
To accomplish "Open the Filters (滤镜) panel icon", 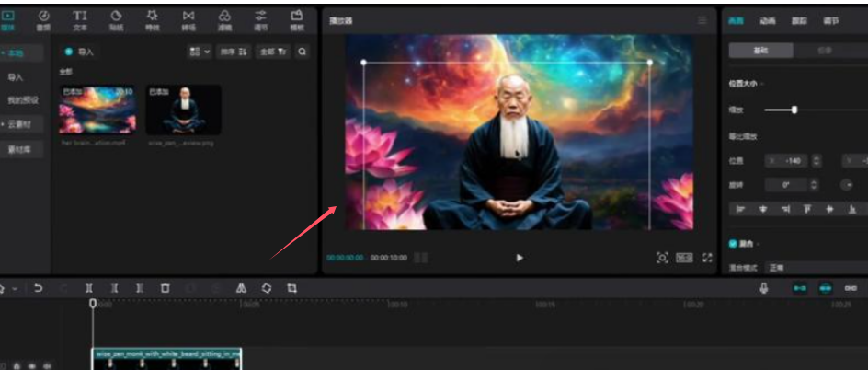I will 224,19.
